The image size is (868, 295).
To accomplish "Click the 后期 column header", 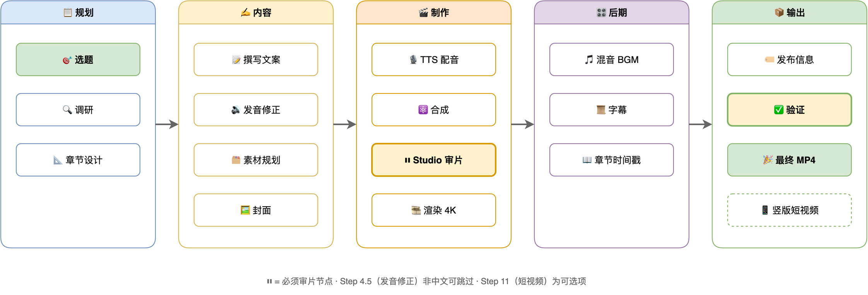I will 612,12.
